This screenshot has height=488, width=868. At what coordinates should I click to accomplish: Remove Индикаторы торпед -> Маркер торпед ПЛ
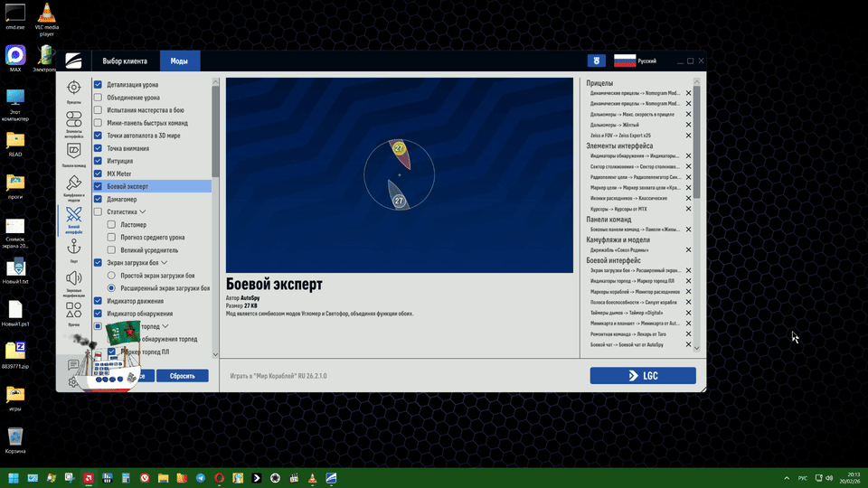coord(689,281)
